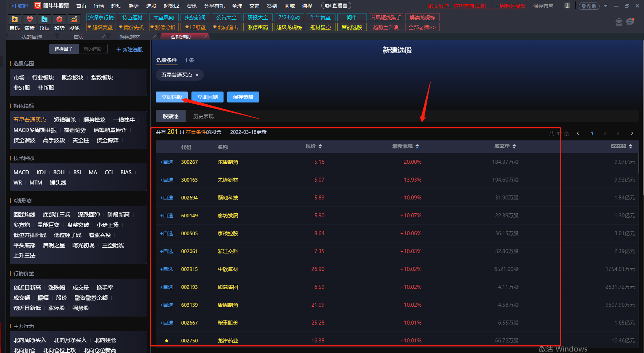Select the 行业板块 range option

pyautogui.click(x=43, y=78)
